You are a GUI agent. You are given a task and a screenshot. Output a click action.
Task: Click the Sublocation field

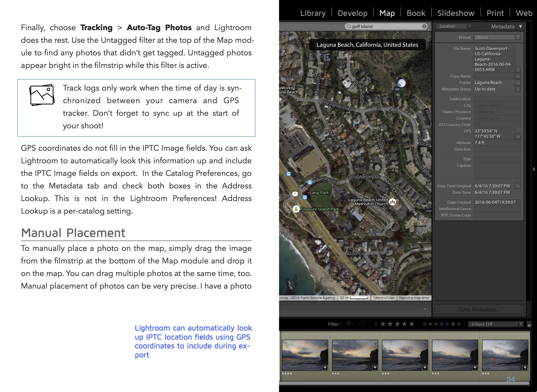pyautogui.click(x=497, y=99)
